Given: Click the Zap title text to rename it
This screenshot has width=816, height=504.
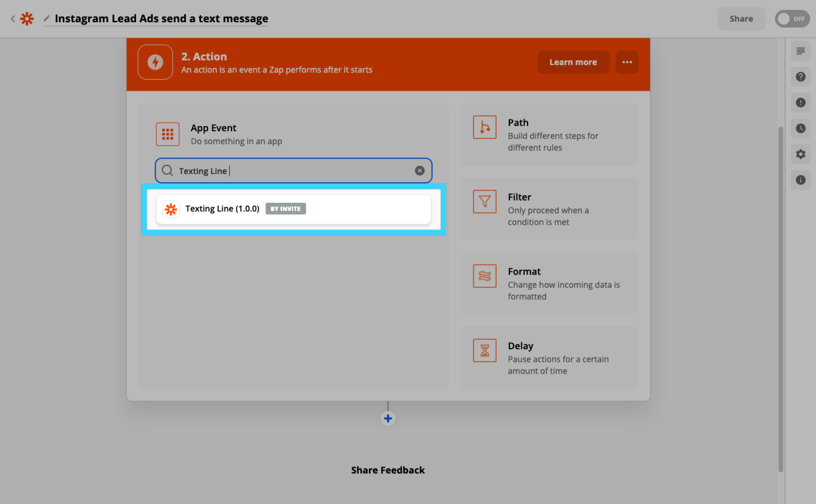Looking at the screenshot, I should 161,19.
